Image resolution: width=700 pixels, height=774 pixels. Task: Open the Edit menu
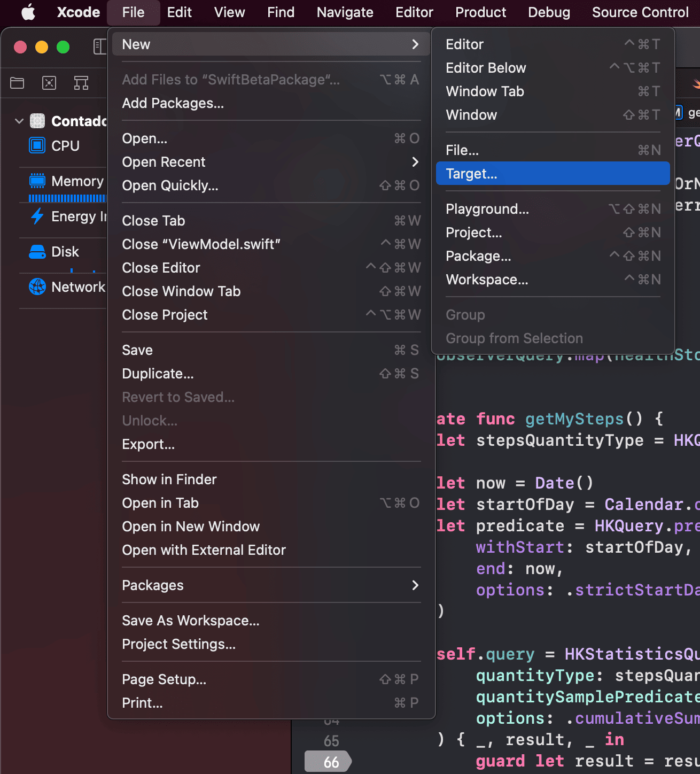pyautogui.click(x=179, y=12)
